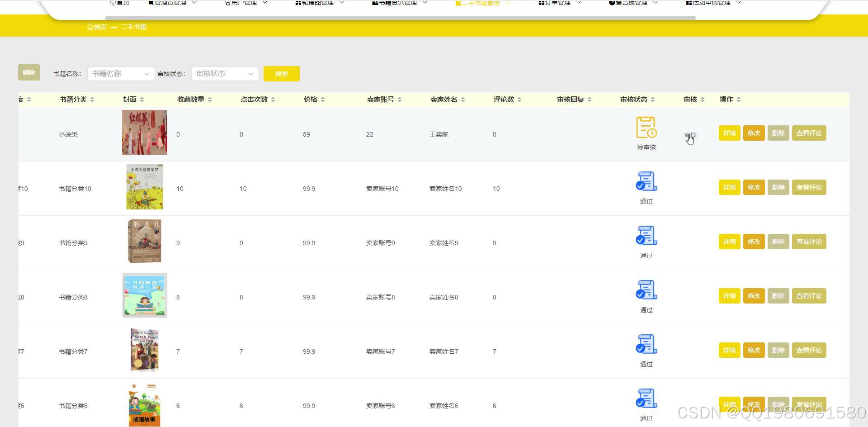Click the price value 59
Image resolution: width=868 pixels, height=427 pixels.
(x=307, y=134)
